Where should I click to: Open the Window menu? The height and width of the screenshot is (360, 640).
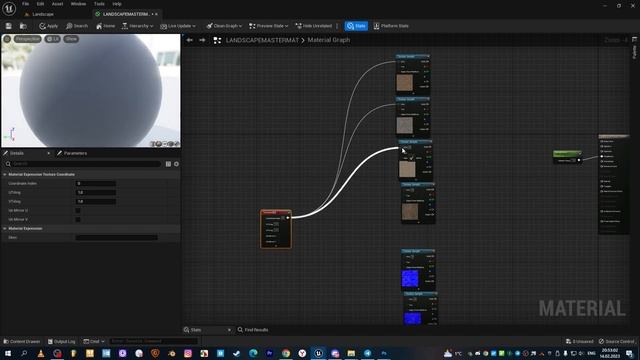78,4
